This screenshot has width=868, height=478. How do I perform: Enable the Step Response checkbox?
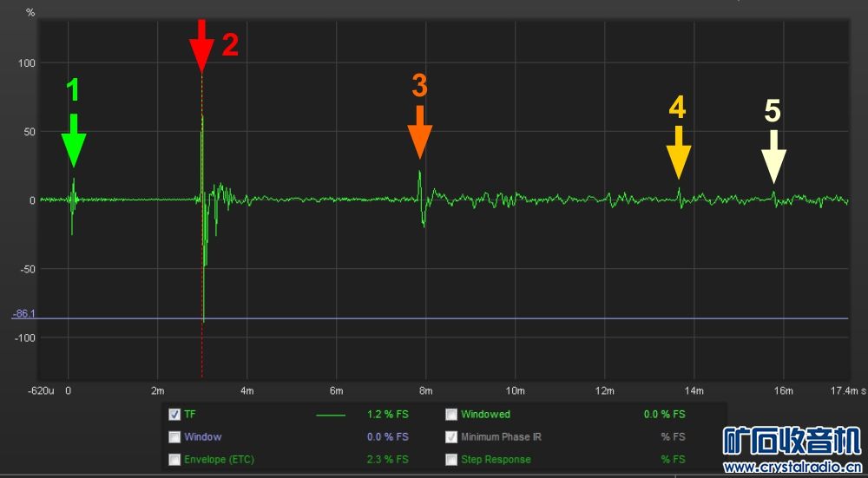451,460
